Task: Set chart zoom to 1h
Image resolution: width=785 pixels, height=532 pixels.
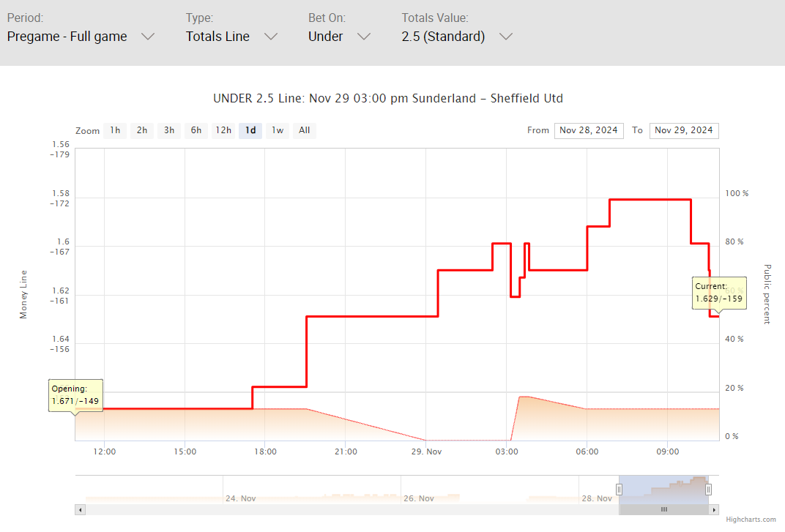Action: 115,131
